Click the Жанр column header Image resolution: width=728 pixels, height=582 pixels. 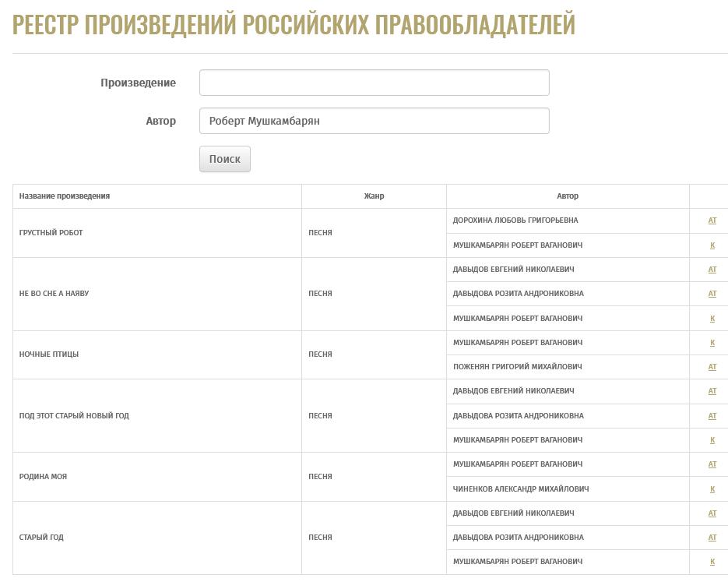coord(375,196)
